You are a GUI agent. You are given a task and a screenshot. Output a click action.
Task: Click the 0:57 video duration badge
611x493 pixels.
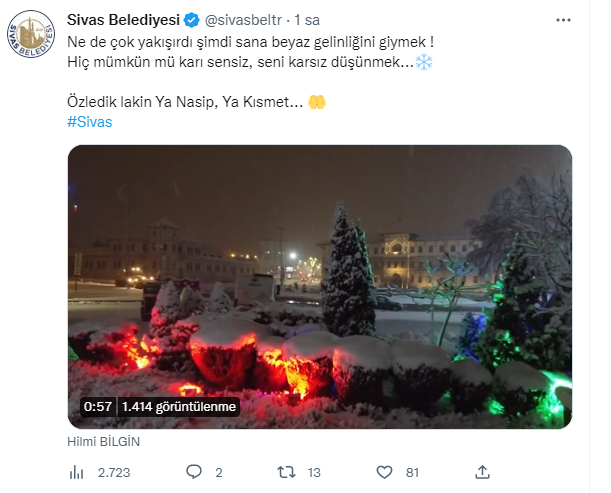pyautogui.click(x=98, y=406)
